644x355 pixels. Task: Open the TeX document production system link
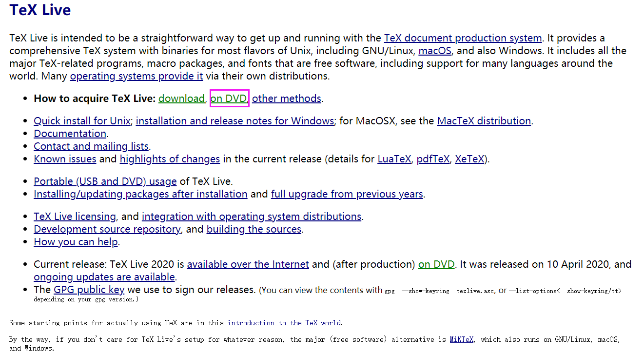(463, 38)
